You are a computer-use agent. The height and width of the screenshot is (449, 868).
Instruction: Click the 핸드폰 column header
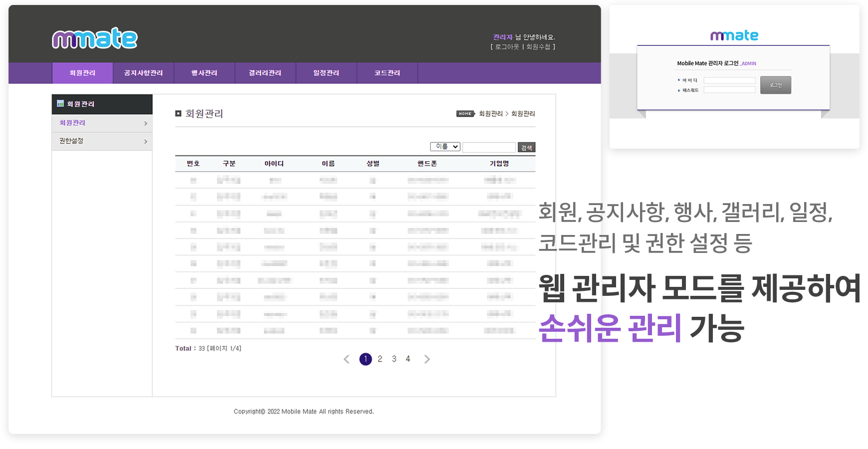tap(428, 164)
